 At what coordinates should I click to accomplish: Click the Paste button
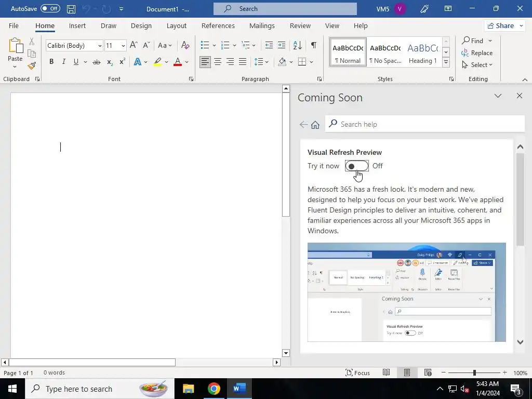tap(15, 52)
